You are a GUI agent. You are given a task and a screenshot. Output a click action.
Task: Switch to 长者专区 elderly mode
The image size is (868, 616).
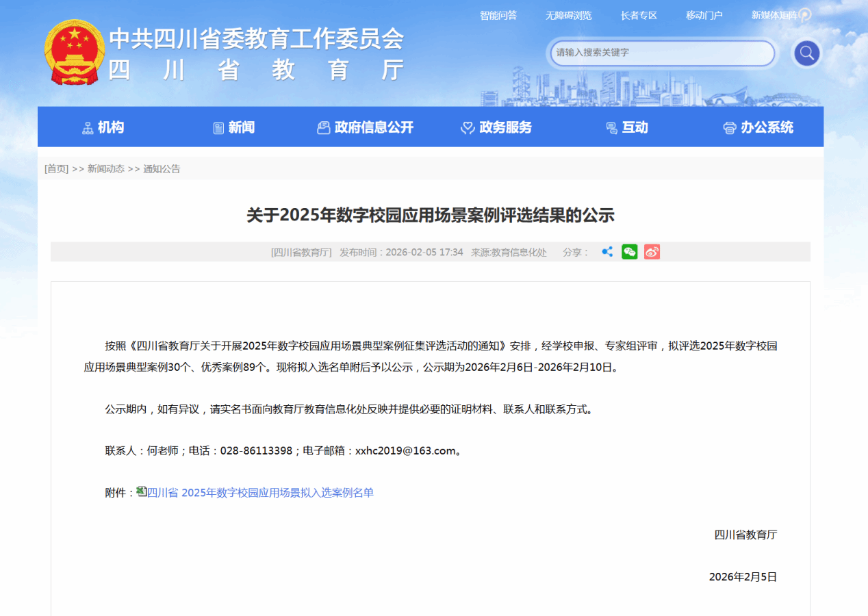pos(639,15)
